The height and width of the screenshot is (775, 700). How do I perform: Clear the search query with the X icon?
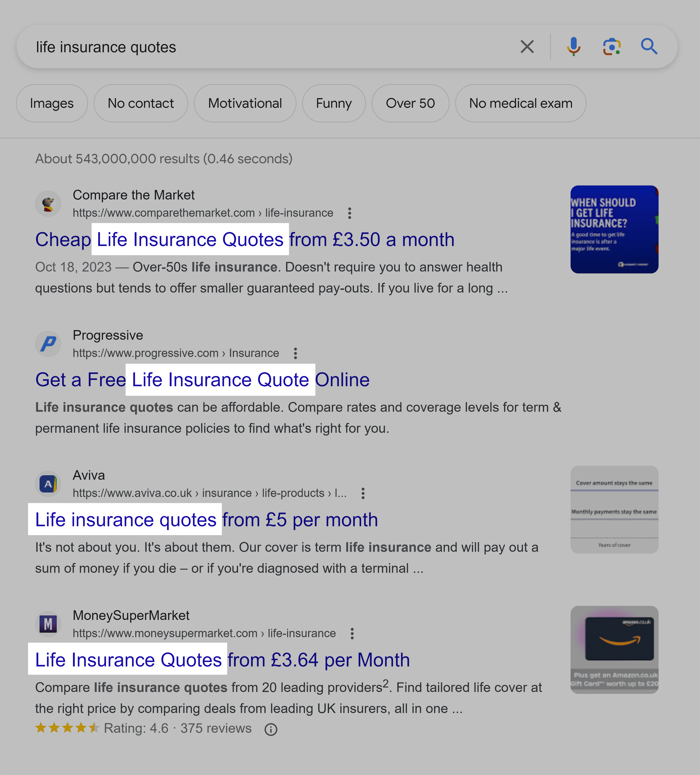click(527, 46)
